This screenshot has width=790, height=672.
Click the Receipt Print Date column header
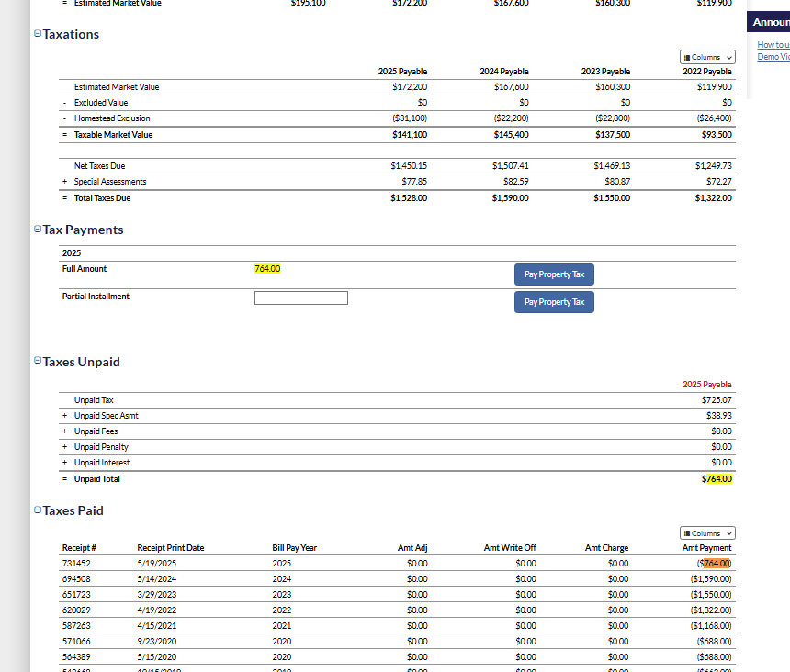[171, 548]
